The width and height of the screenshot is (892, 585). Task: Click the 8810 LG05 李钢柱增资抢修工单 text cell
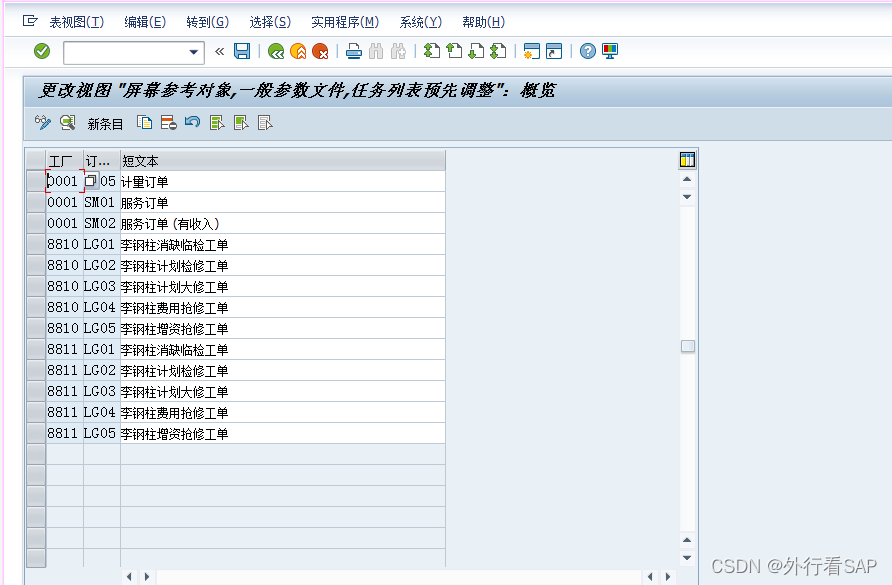pos(283,329)
